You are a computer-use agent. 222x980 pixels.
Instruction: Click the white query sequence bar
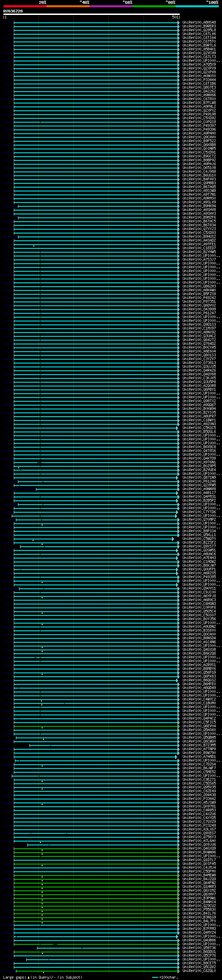pos(92,15)
